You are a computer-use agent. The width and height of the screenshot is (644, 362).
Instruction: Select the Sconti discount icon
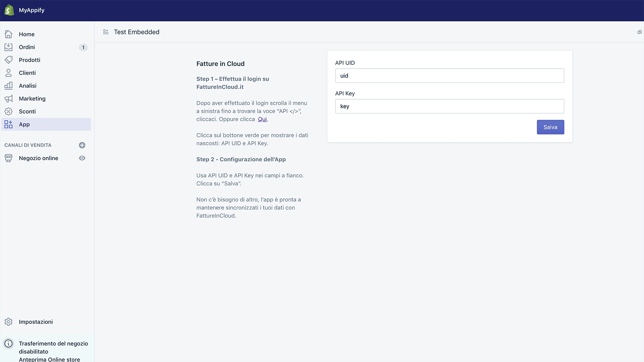[x=8, y=111]
